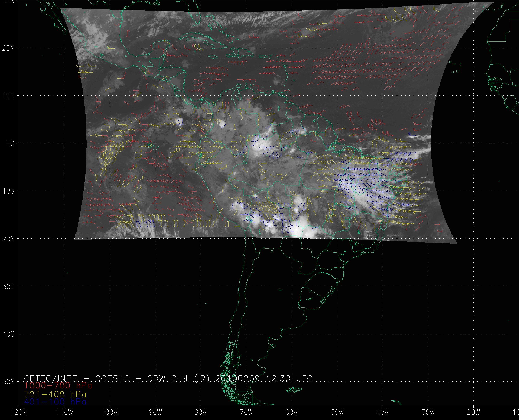The image size is (519, 420).
Task: Click the 30S latitude label
Action: click(x=8, y=286)
